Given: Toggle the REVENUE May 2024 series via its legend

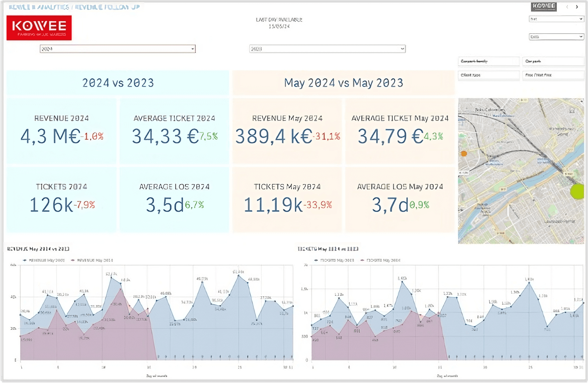Looking at the screenshot, I should pos(72,260).
